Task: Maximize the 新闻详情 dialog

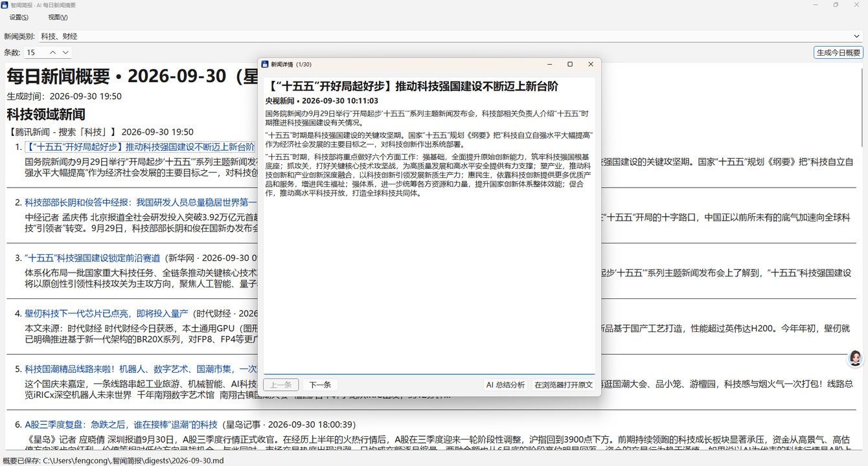Action: [570, 64]
